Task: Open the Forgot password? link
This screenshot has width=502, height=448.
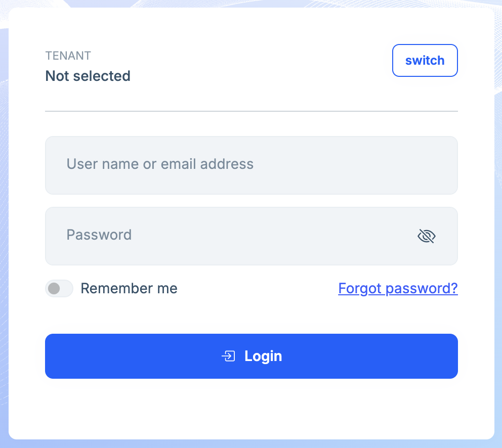Action: point(398,288)
